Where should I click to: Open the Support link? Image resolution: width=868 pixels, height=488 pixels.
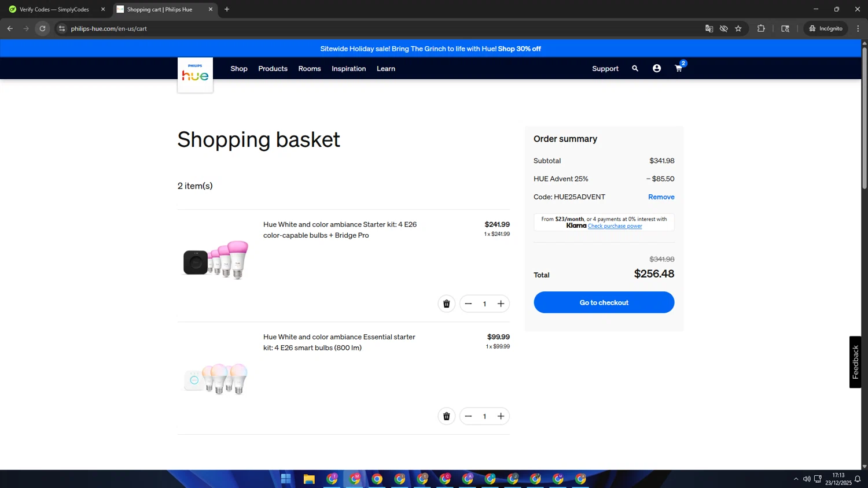(605, 68)
